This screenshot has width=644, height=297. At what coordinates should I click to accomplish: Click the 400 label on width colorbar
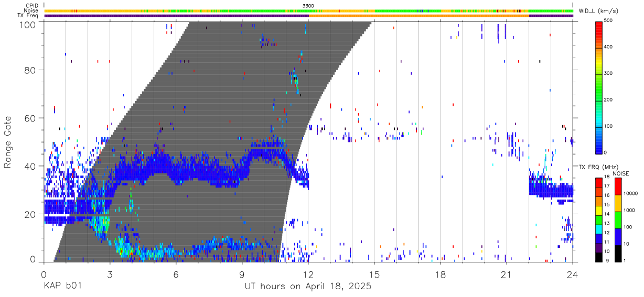click(x=608, y=47)
